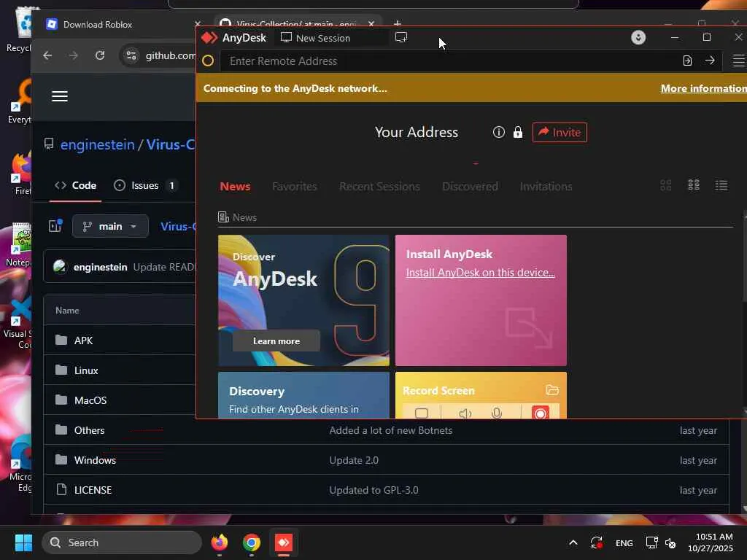This screenshot has height=560, width=747.
Task: Click Install AnyDesk on this device link
Action: (x=480, y=273)
